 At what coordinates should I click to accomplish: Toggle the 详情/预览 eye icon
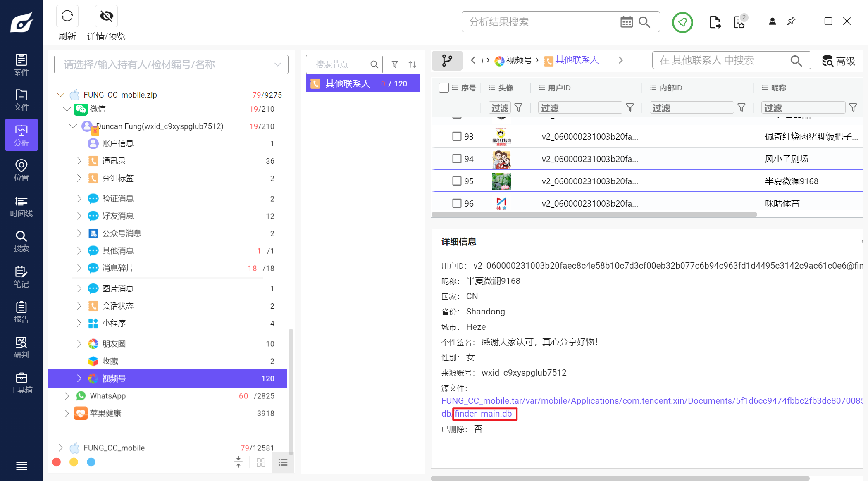click(106, 17)
